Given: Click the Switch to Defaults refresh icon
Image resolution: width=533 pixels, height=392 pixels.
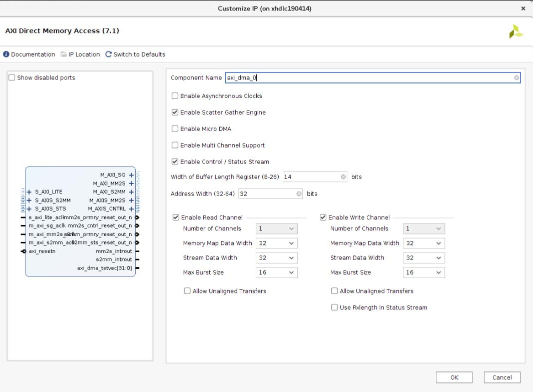Looking at the screenshot, I should pos(109,54).
